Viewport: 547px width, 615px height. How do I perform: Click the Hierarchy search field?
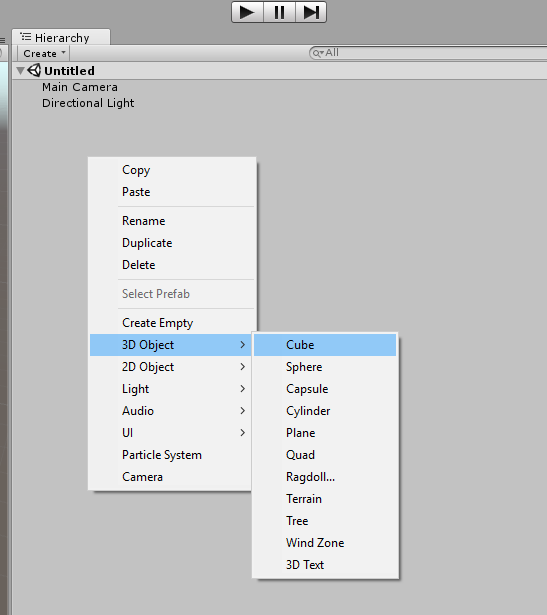(x=427, y=53)
